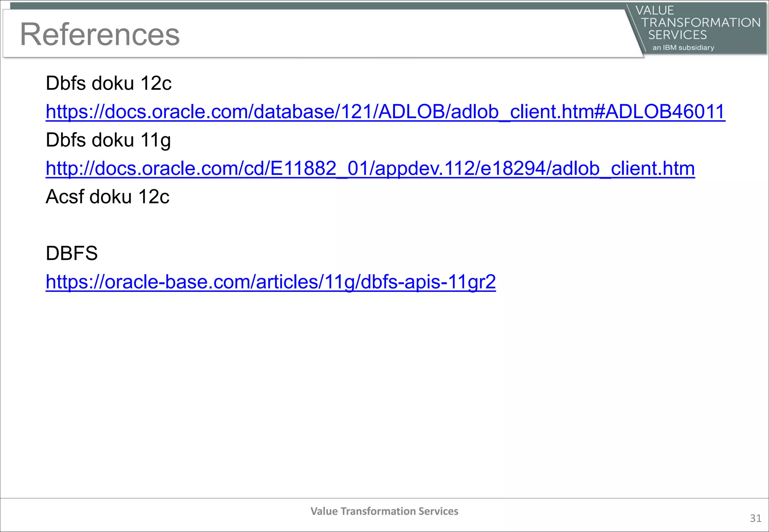Open the E11882_01 appdev.112 adlob_client link
This screenshot has width=769, height=532.
click(x=370, y=168)
